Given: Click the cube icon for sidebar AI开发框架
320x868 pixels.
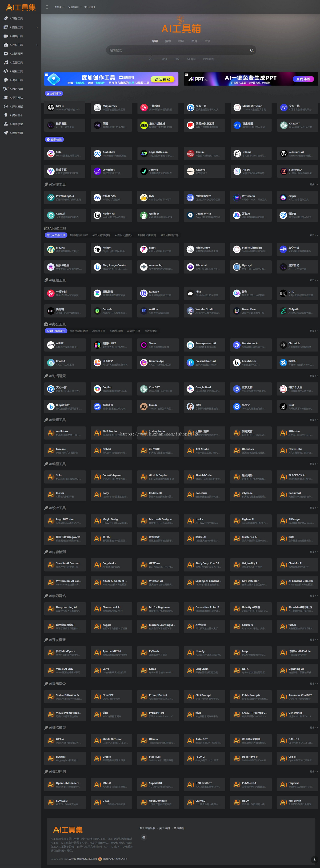Looking at the screenshot, I should click(x=6, y=107).
